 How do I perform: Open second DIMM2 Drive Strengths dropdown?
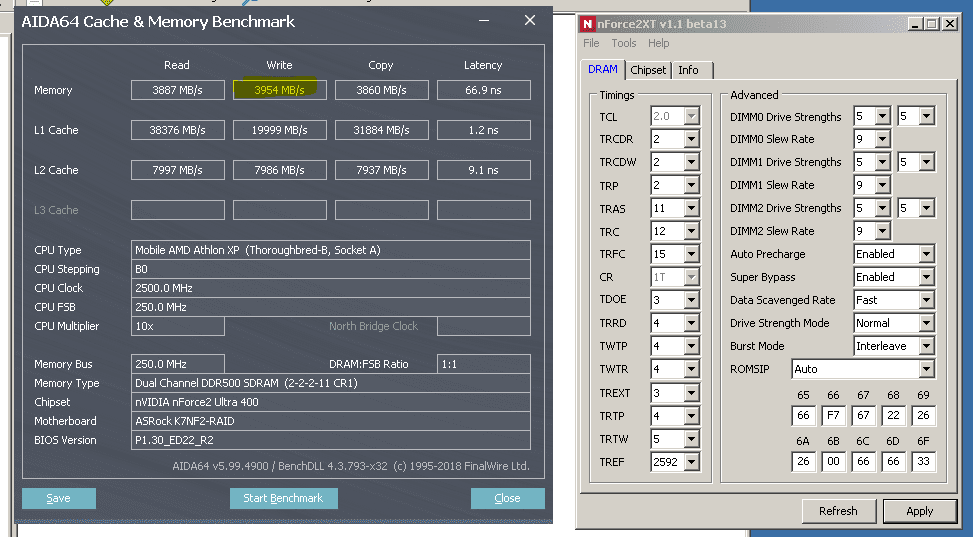(926, 208)
